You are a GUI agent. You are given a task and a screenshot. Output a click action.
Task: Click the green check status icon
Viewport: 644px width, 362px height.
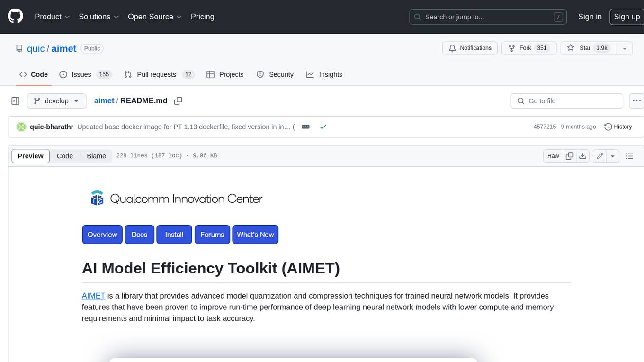[322, 127]
